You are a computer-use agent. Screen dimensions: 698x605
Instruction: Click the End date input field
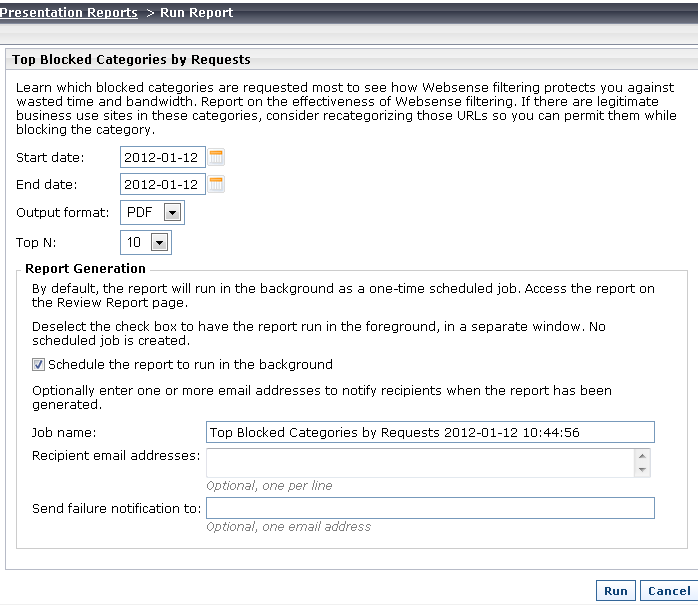click(162, 184)
